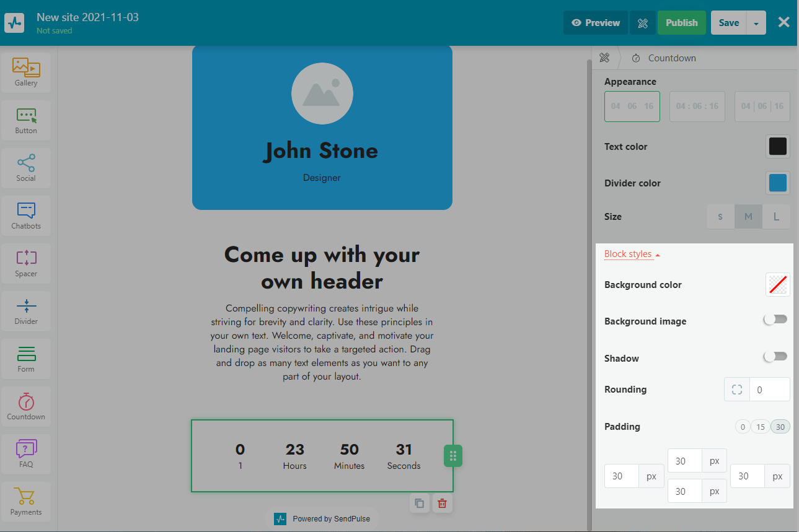The width and height of the screenshot is (799, 532).
Task: Open the Social element from the sidebar
Action: coord(26,167)
